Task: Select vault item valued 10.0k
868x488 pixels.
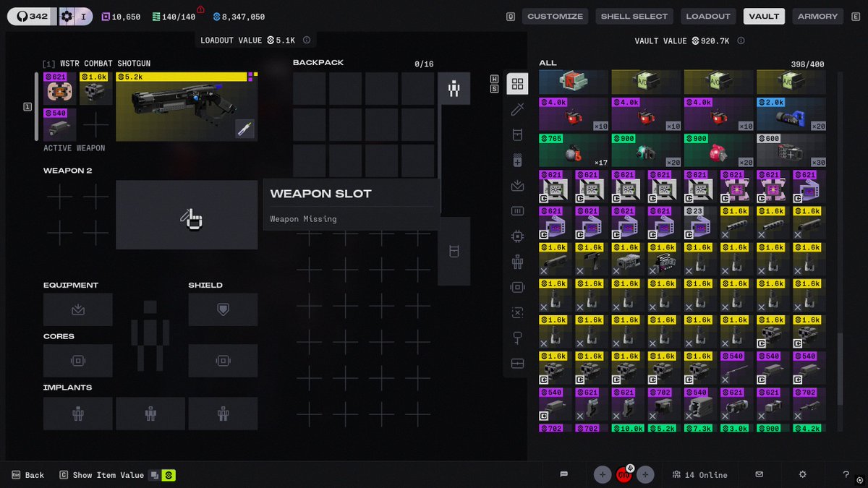Action: [628, 428]
